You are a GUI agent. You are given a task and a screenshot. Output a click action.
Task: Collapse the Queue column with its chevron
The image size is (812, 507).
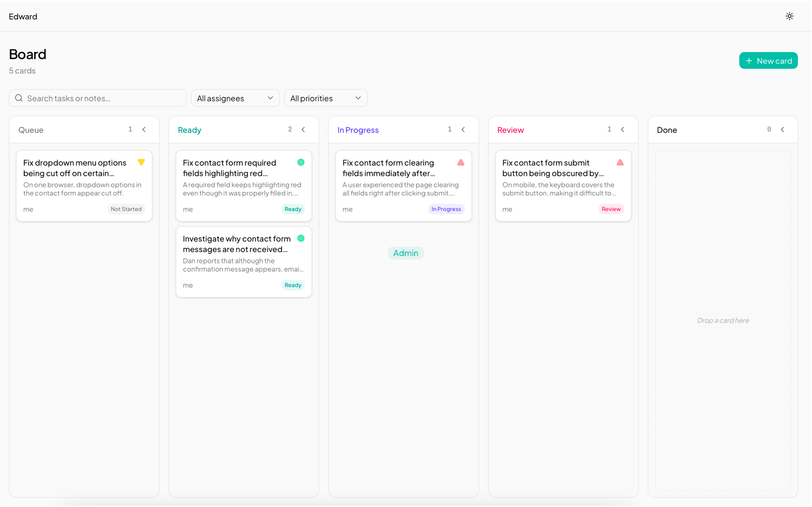pos(144,129)
